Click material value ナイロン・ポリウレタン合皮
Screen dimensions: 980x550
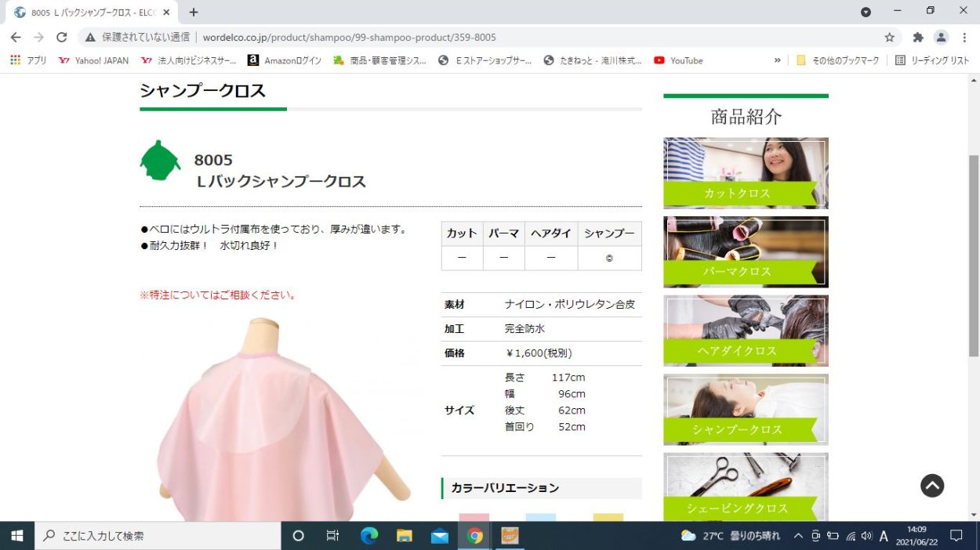coord(570,304)
